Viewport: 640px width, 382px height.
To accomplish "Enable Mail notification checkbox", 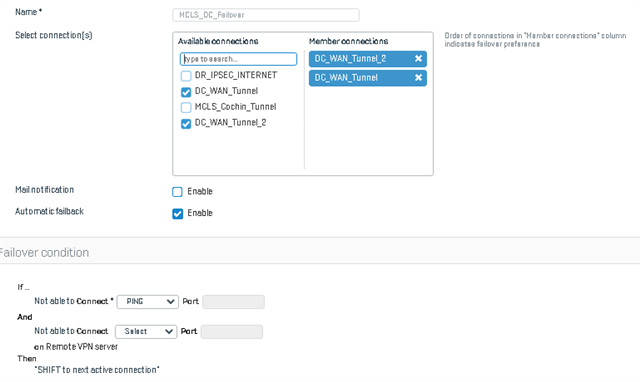I will (177, 192).
